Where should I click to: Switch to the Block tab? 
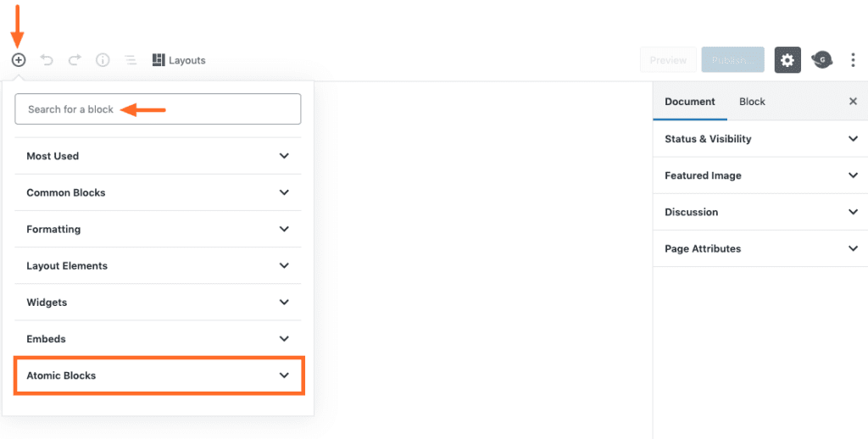tap(752, 102)
